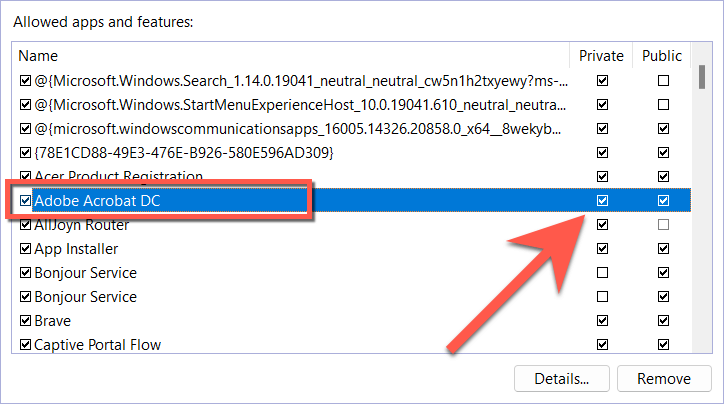This screenshot has height=404, width=724.
Task: Sort by the Private column header
Action: [x=601, y=56]
